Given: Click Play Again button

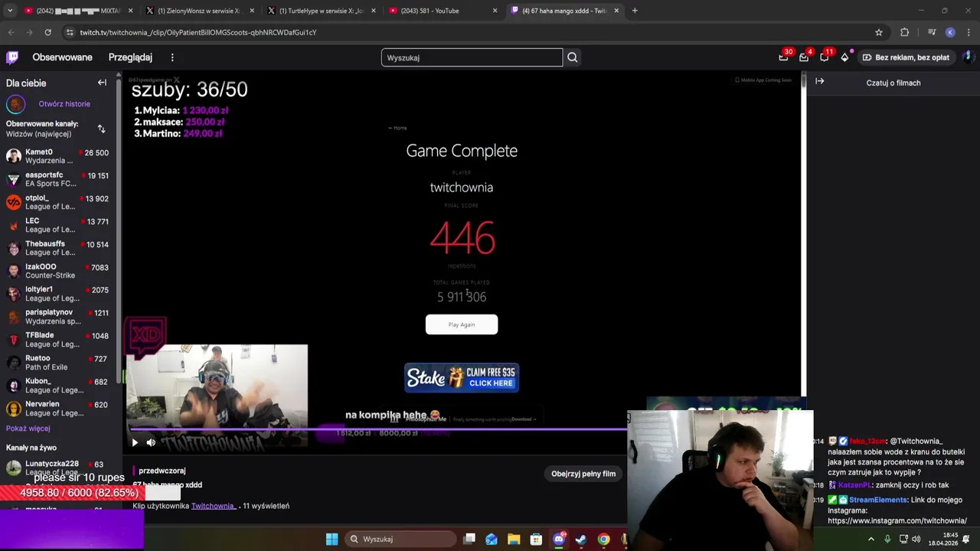Looking at the screenshot, I should (462, 324).
